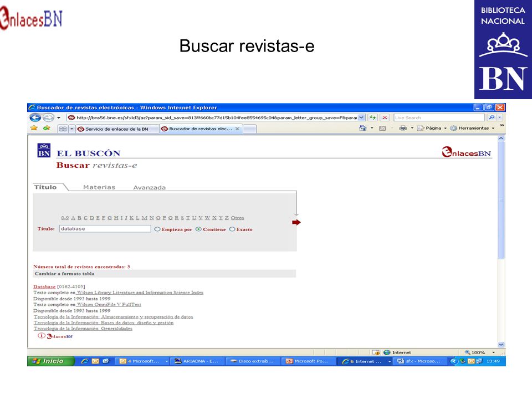Viewport: 532px width, 399px height.
Task: Open Wilson Library Literature and Information Science Index
Action: pyautogui.click(x=140, y=293)
